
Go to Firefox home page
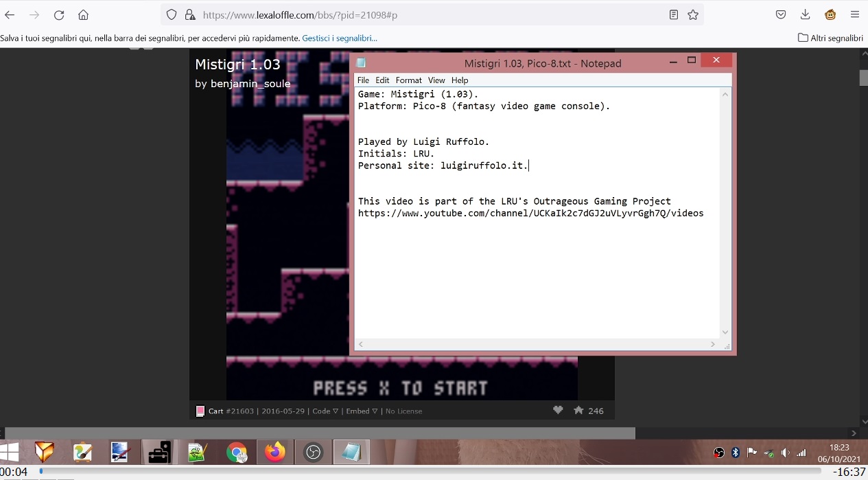[x=83, y=14]
